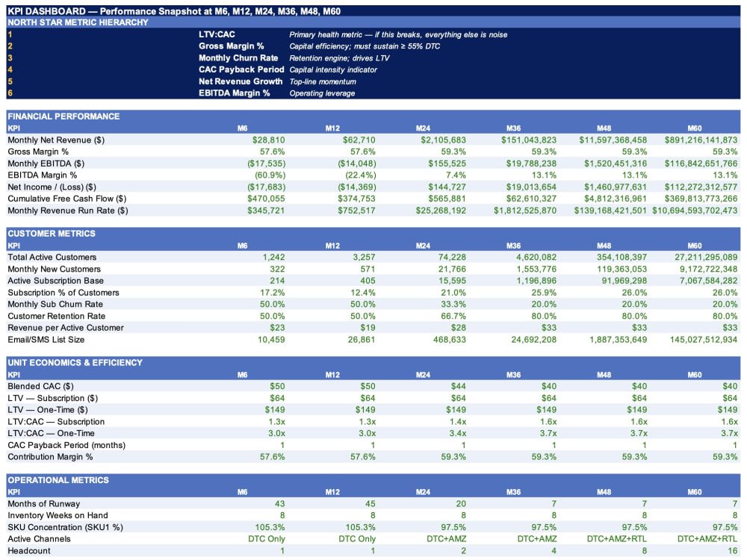Click the Monthly Sub Churn Rate row label
The width and height of the screenshot is (747, 560).
pos(55,305)
